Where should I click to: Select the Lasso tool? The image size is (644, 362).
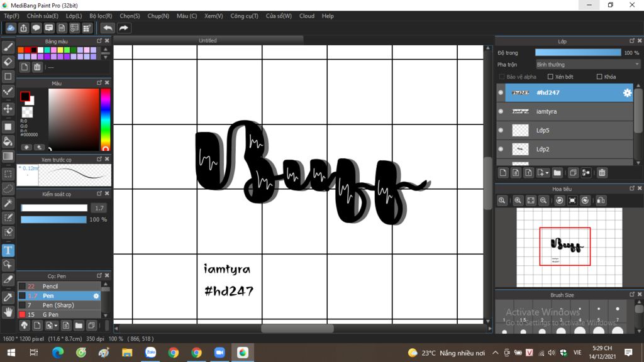[x=8, y=189]
